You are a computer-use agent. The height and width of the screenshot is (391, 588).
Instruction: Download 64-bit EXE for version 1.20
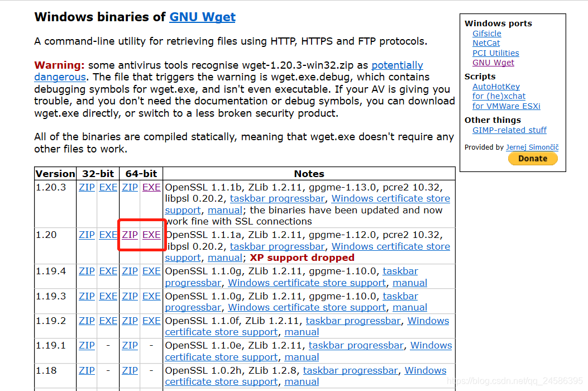click(151, 235)
